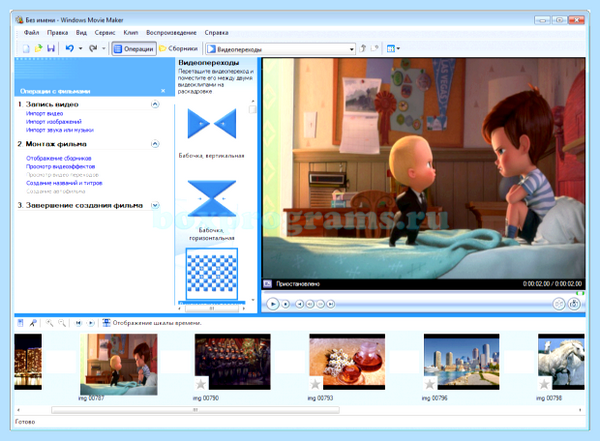Click the Rewind Storyboard button

78,323
